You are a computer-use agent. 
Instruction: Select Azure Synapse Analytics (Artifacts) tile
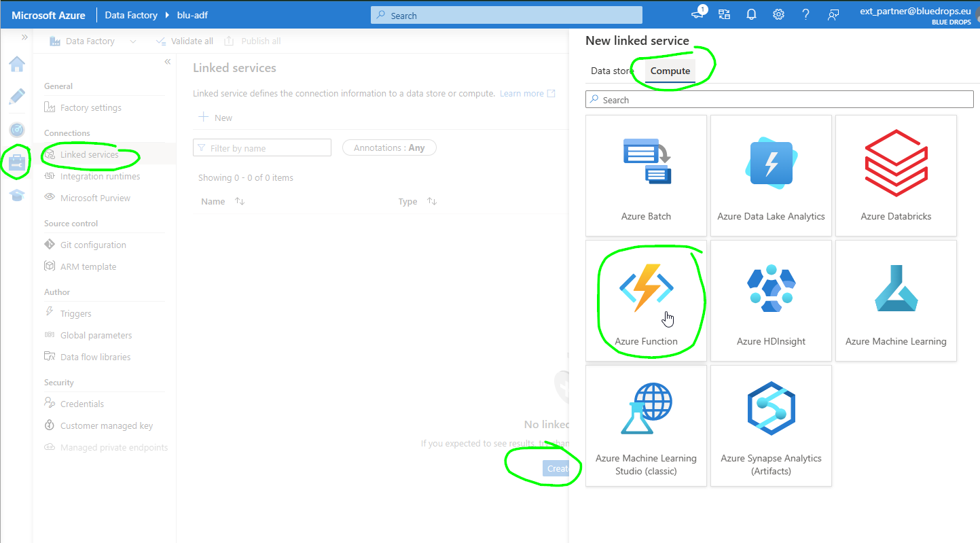(x=771, y=425)
